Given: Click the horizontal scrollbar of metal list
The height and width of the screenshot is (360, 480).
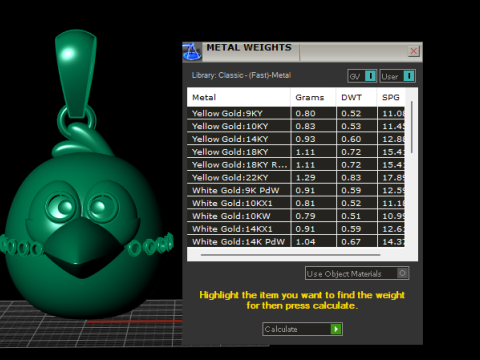Looking at the screenshot, I should [x=290, y=255].
